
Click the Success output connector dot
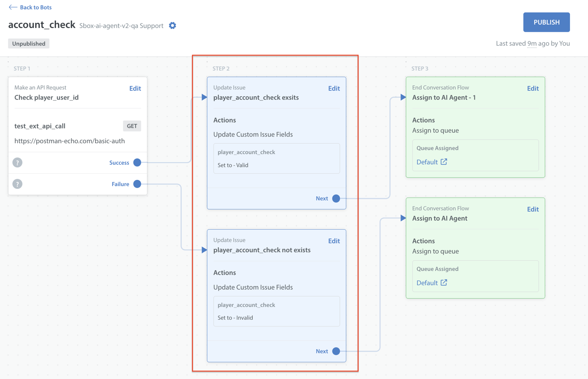click(x=137, y=163)
